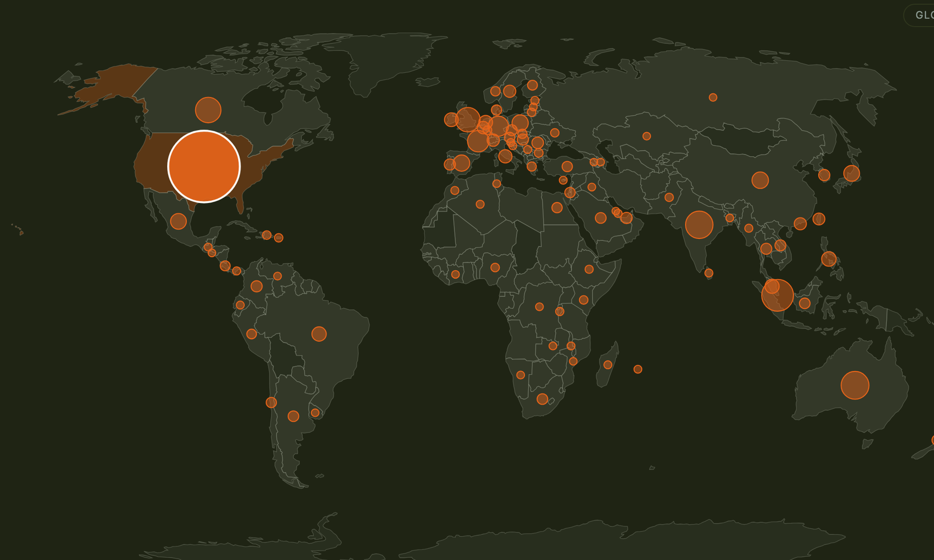The image size is (934, 560).
Task: Select the Egypt bubble
Action: (557, 208)
